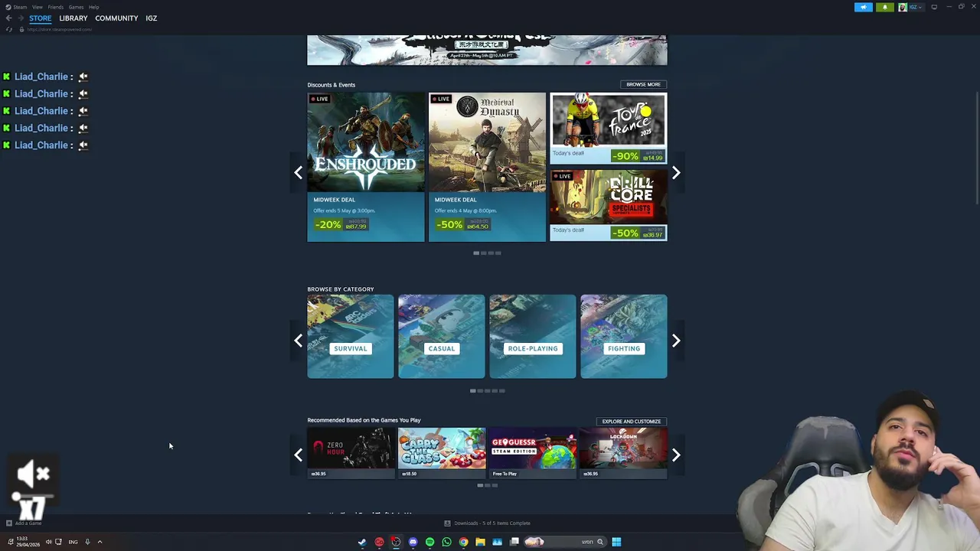Show previous Discounts & Events slide
This screenshot has width=980, height=551.
[299, 173]
